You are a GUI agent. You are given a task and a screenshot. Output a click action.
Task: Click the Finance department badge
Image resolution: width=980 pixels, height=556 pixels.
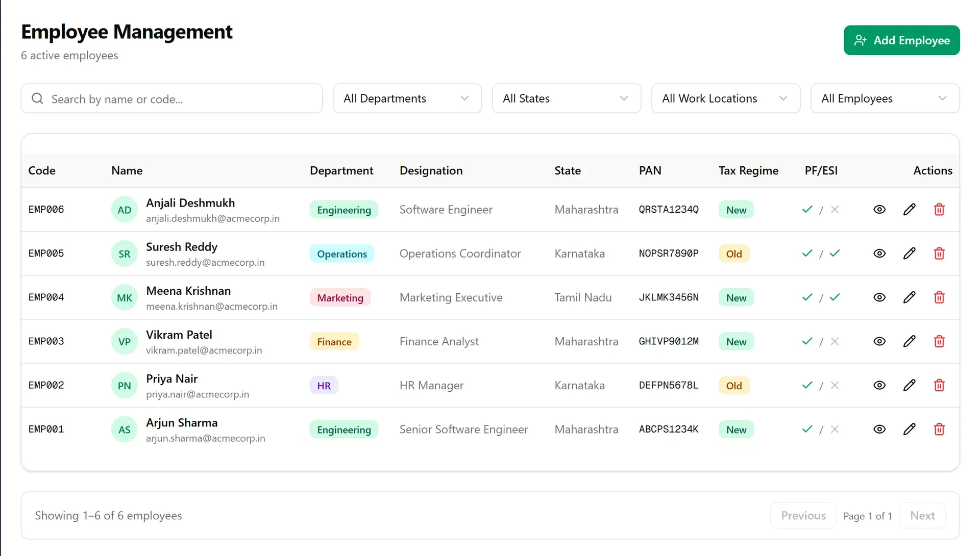point(334,341)
